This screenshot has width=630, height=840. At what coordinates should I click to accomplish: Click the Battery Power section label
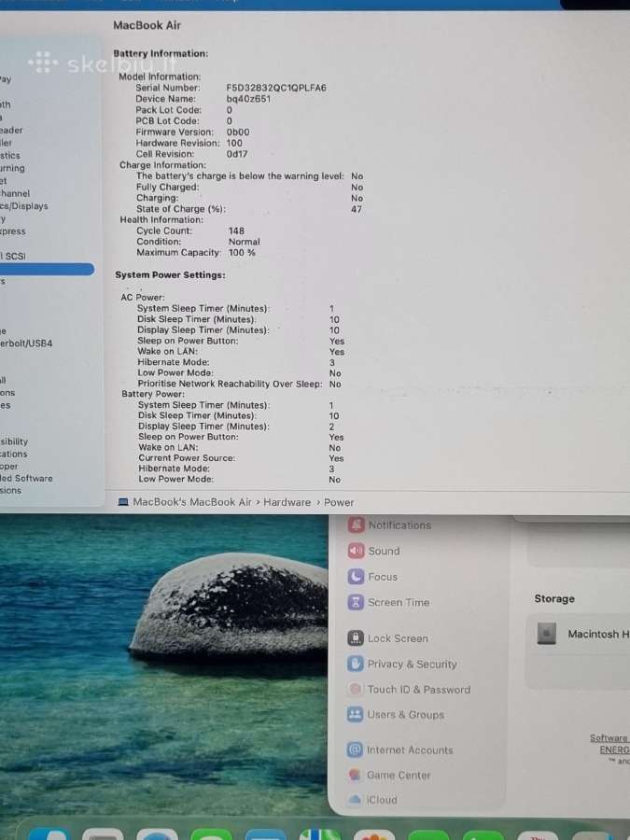(x=153, y=394)
